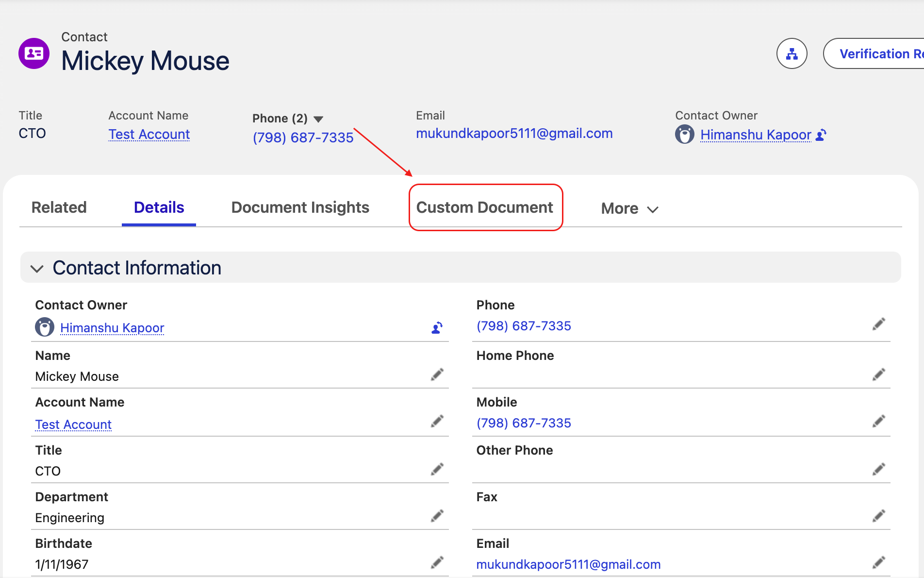The width and height of the screenshot is (924, 578).
Task: Click the header email mukundkapoor5111@gmail.com
Action: coord(514,134)
